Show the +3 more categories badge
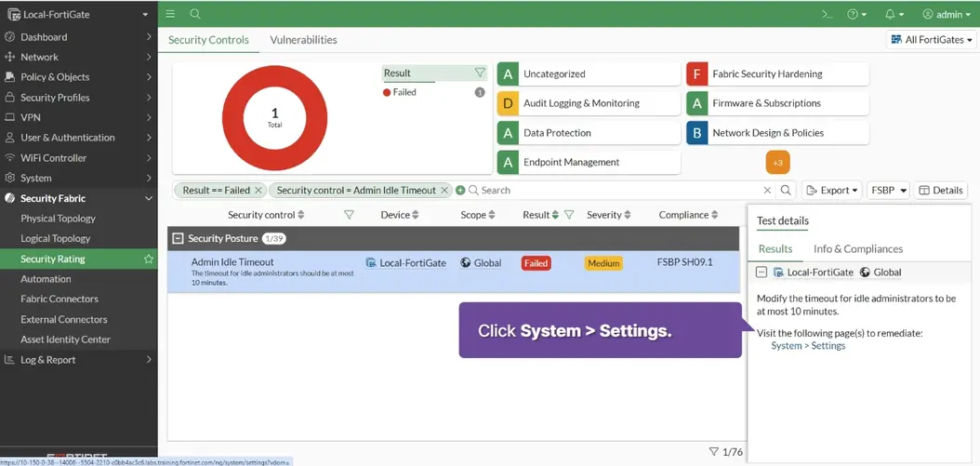 pyautogui.click(x=777, y=163)
